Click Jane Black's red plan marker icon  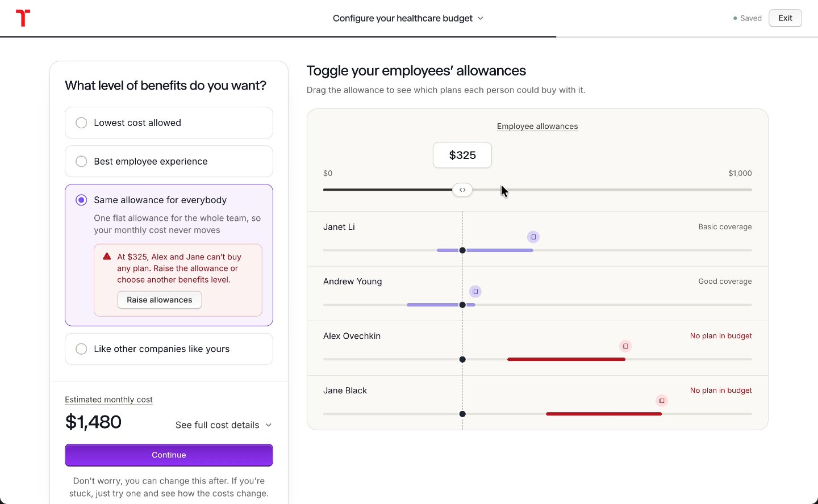point(662,400)
